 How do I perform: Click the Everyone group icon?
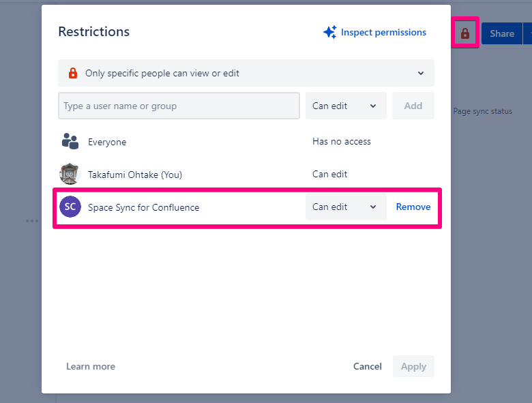[x=70, y=141]
